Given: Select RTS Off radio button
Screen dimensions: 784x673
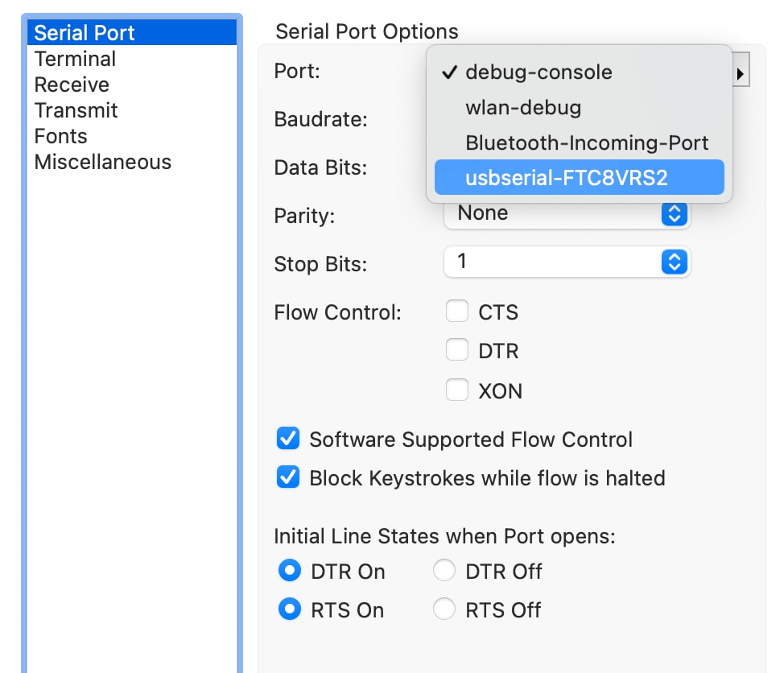Looking at the screenshot, I should coord(444,609).
